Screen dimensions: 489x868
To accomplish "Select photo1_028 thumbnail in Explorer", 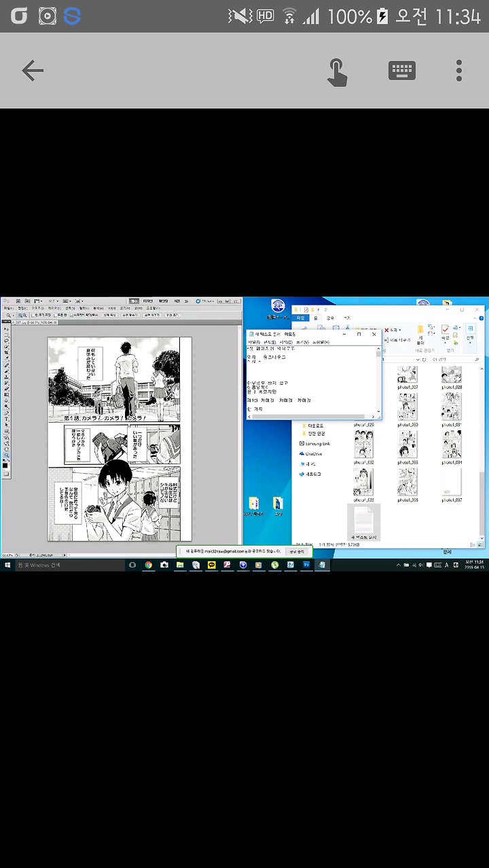I will coord(452,376).
